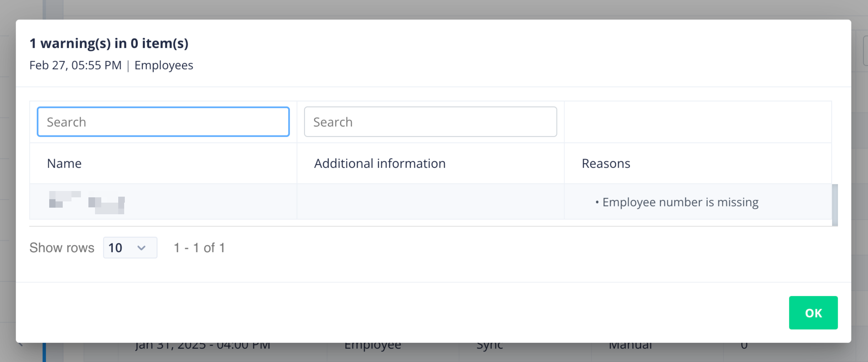Click the '1 - 1 of 1' pagination text
868x362 pixels.
click(199, 248)
